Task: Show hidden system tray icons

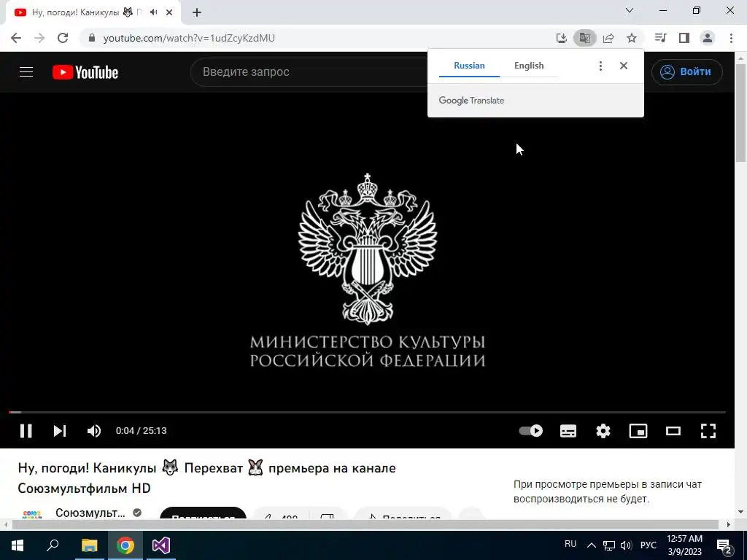Action: click(x=591, y=545)
